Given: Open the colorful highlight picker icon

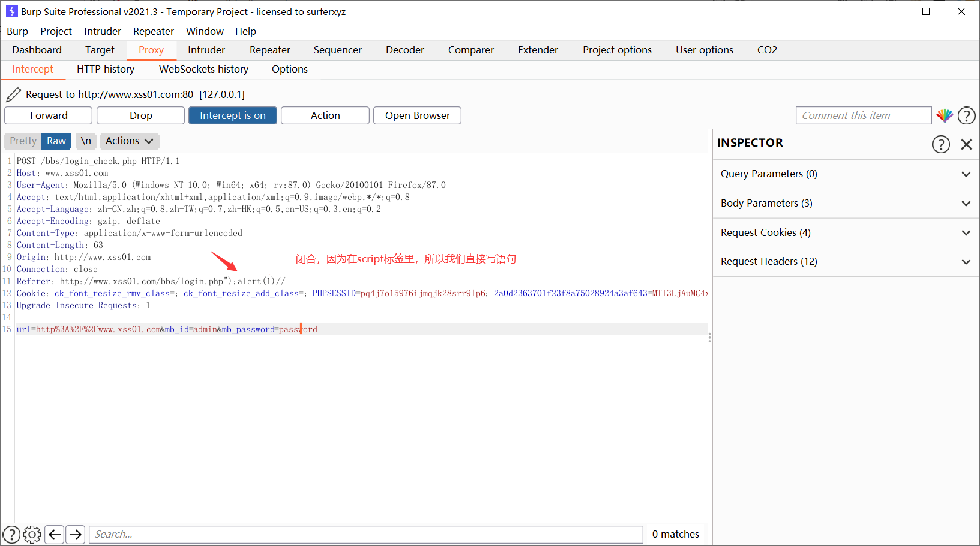Looking at the screenshot, I should 945,115.
